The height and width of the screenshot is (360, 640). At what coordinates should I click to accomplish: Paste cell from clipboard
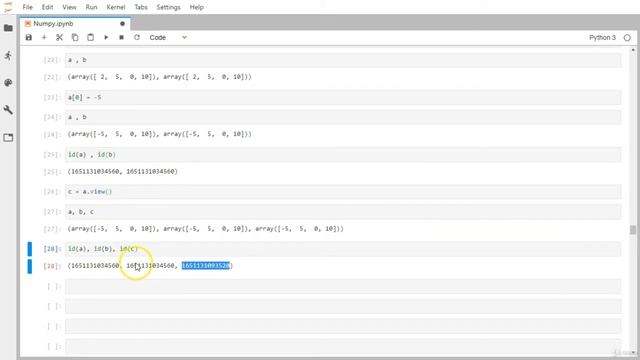(91, 38)
